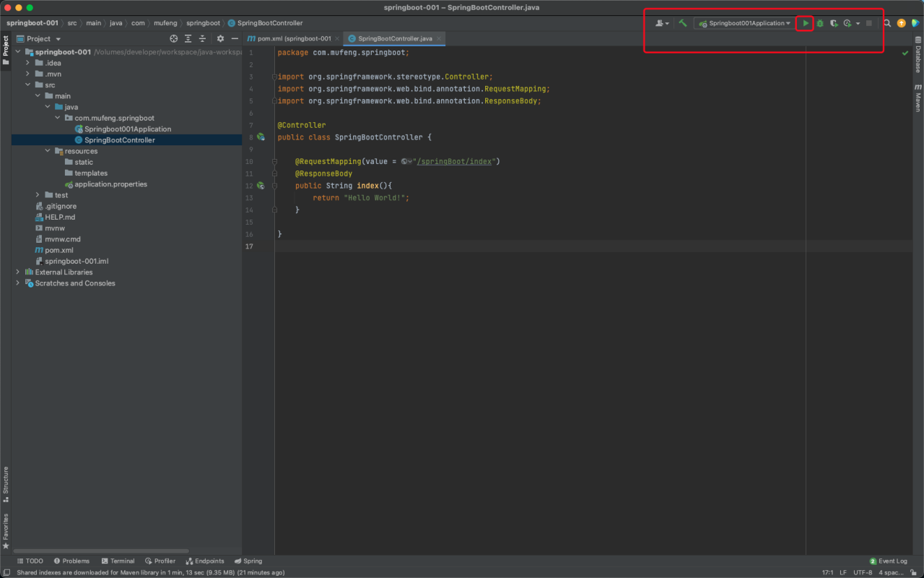Select Springboot001Application in project tree
924x578 pixels.
point(128,129)
